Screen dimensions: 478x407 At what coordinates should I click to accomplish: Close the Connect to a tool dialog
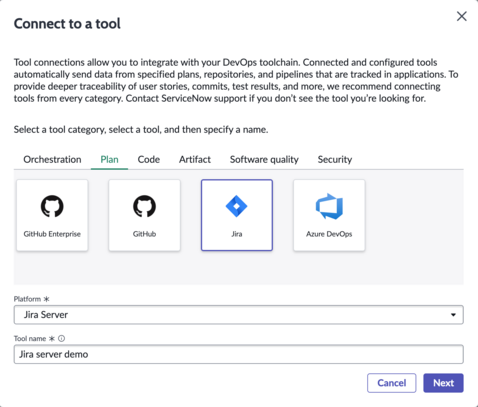pyautogui.click(x=462, y=16)
